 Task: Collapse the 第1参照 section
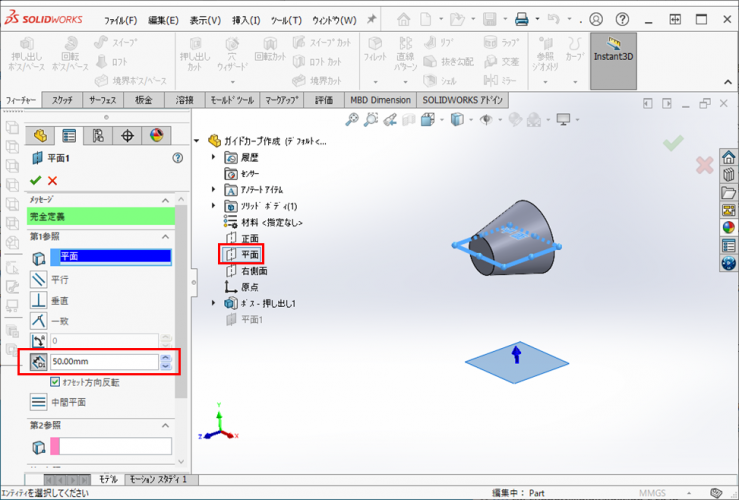tap(165, 236)
